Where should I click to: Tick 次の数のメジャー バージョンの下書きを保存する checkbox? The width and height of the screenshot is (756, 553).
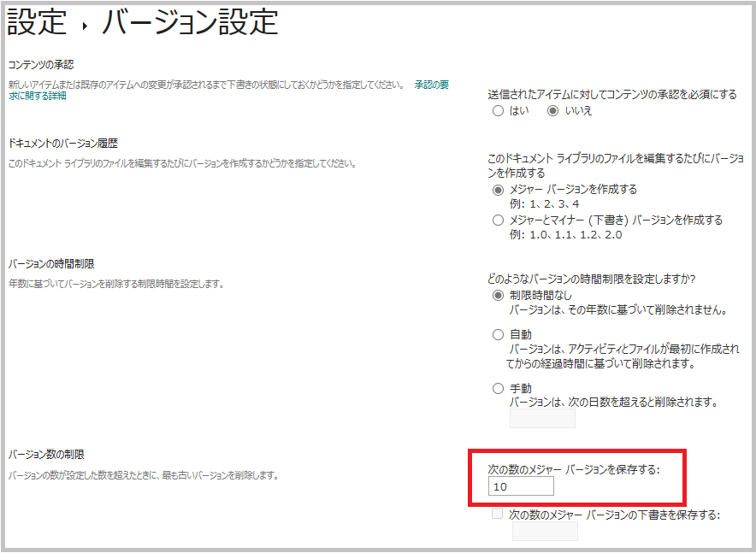[x=497, y=514]
